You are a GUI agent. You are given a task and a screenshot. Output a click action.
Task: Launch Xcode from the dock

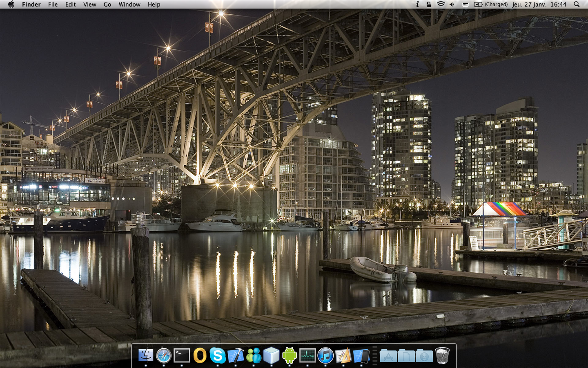pos(236,355)
